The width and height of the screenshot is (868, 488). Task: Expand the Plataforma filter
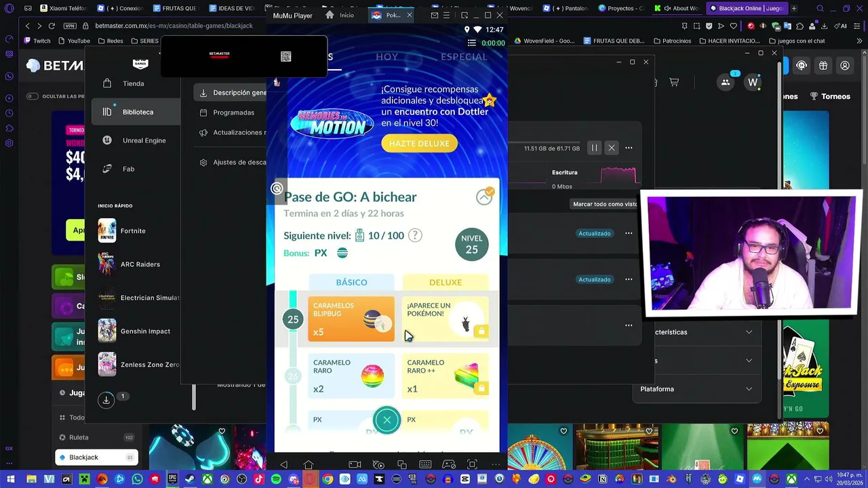tap(696, 389)
